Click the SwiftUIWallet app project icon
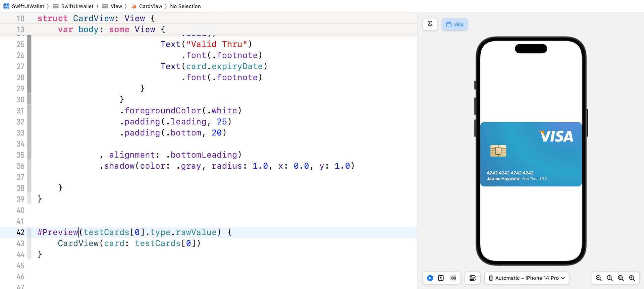 pyautogui.click(x=6, y=6)
